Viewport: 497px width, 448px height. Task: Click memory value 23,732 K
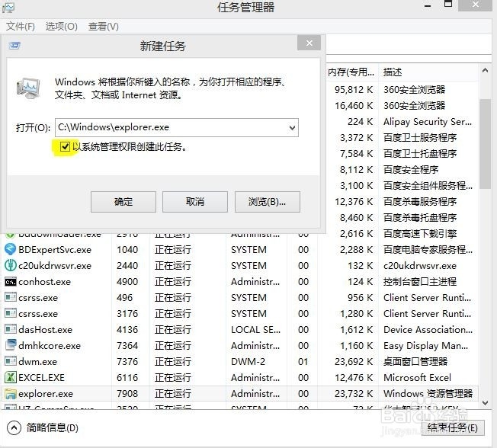coord(354,393)
